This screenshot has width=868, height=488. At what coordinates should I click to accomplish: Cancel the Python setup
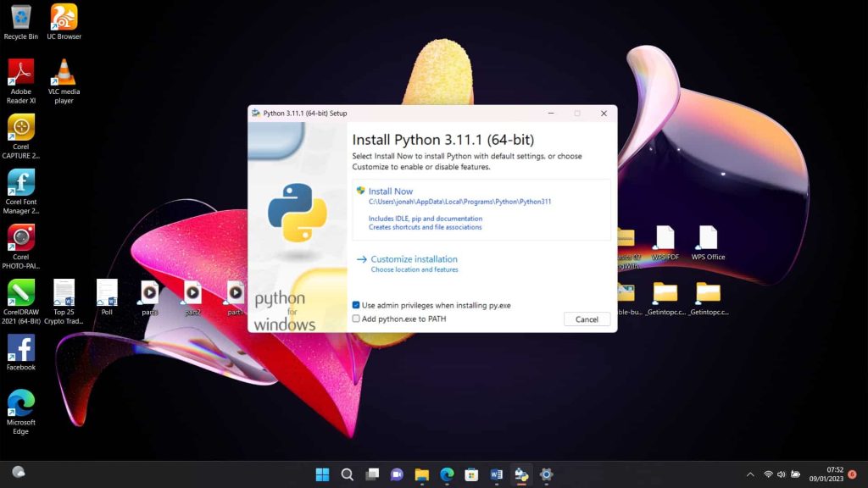coord(587,319)
